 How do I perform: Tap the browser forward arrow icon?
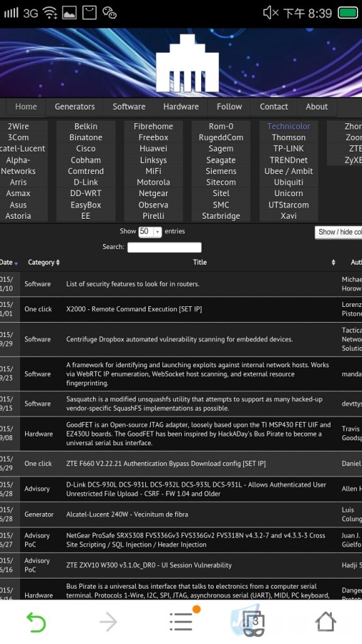[x=108, y=622]
